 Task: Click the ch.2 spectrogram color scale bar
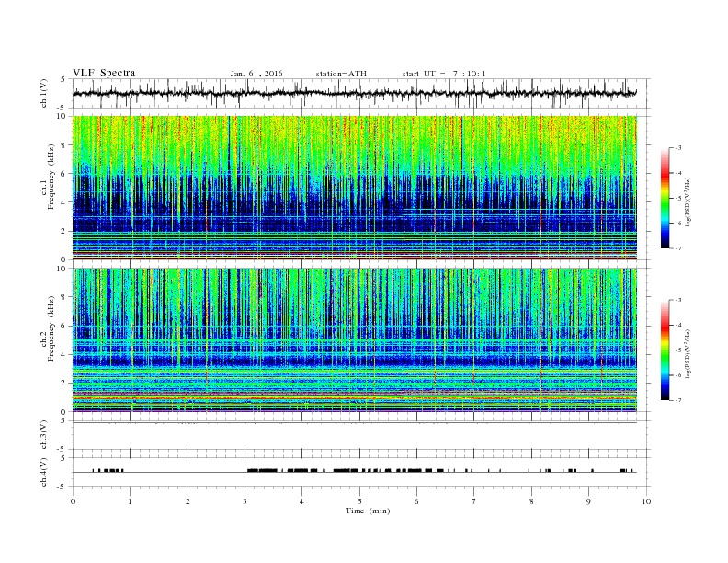[x=665, y=350]
